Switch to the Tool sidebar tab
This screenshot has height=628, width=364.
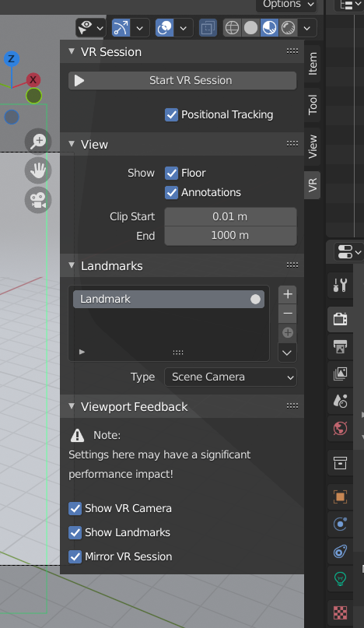click(313, 105)
